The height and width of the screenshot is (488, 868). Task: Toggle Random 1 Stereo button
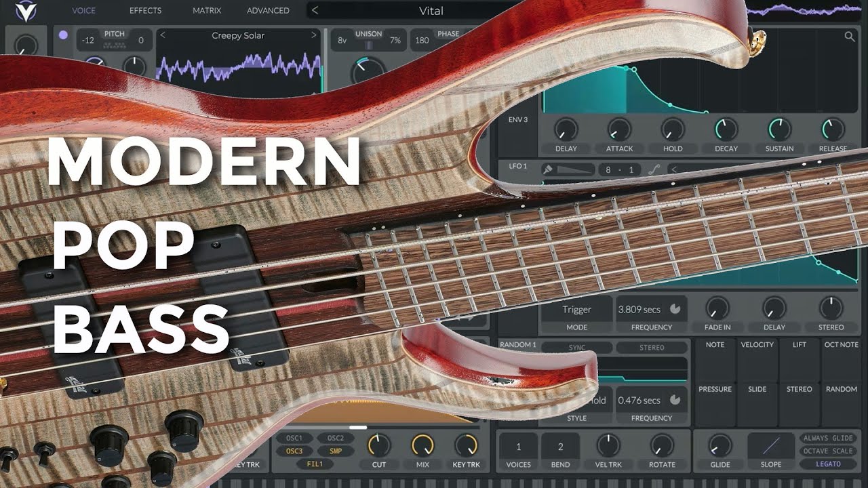[652, 348]
